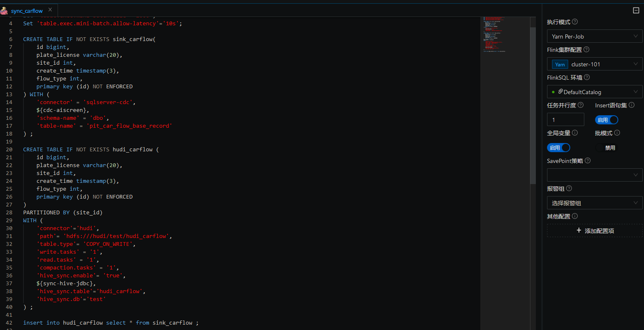Open the DefaultCatalog environment dropdown

[595, 92]
